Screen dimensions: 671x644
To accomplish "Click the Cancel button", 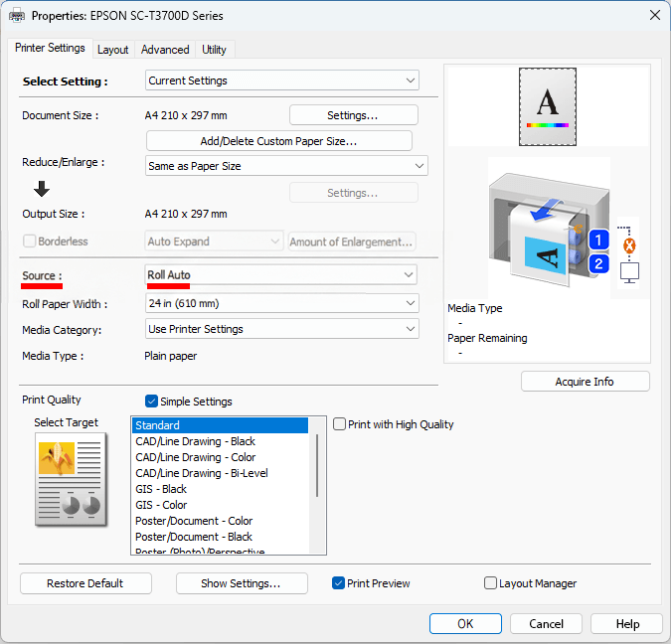I will click(x=546, y=623).
